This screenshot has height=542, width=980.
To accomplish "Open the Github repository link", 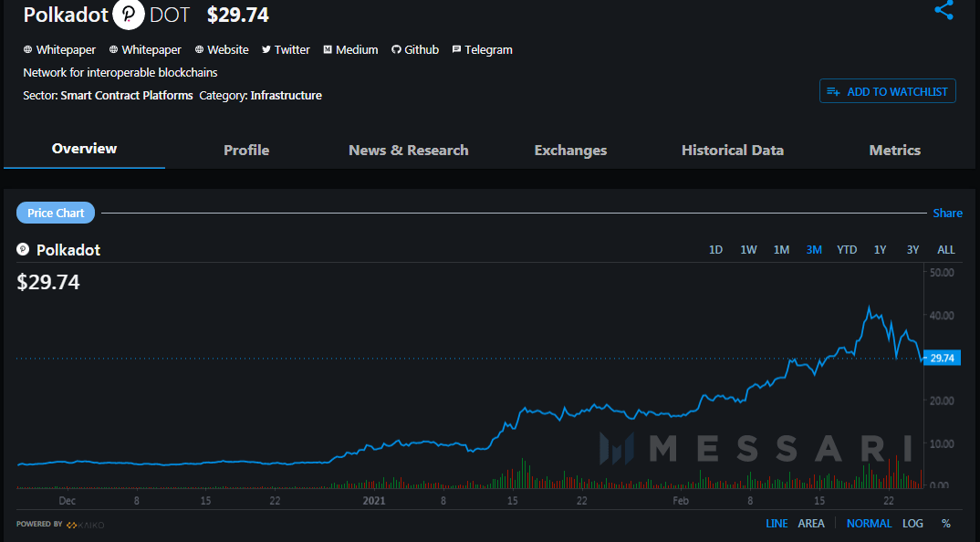I will click(415, 49).
